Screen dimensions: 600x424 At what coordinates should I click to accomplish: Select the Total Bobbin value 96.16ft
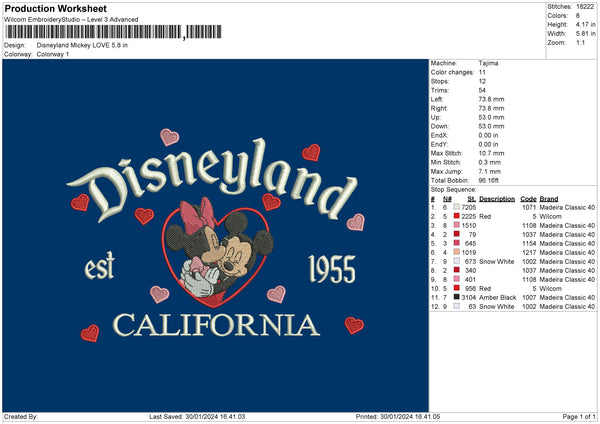(x=489, y=180)
